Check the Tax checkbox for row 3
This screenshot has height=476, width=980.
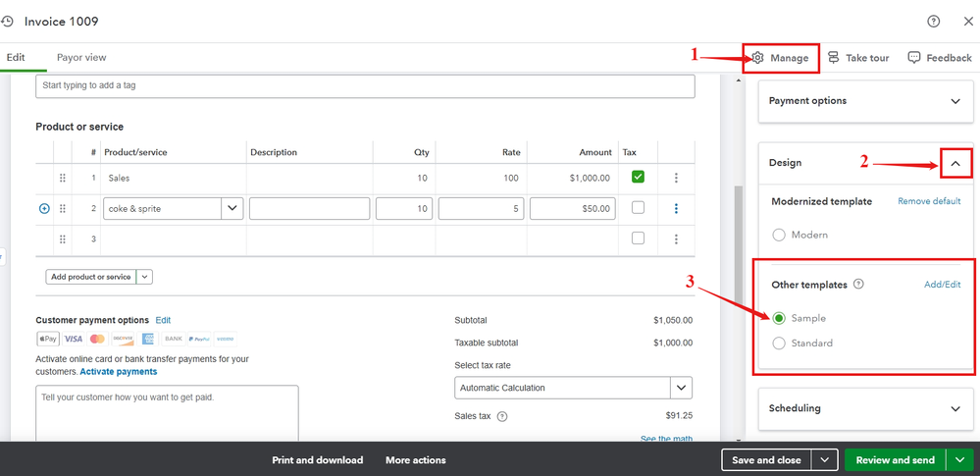pyautogui.click(x=638, y=238)
